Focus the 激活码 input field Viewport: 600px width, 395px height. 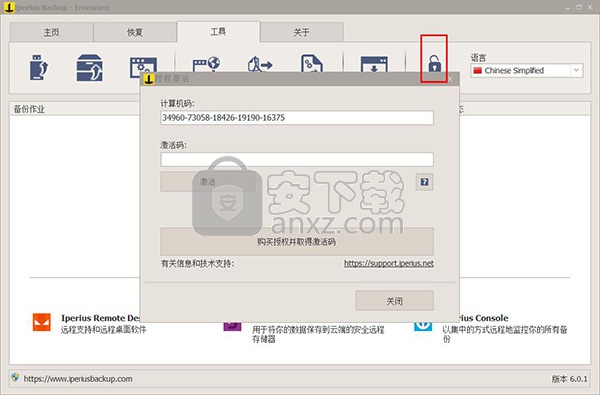click(297, 159)
